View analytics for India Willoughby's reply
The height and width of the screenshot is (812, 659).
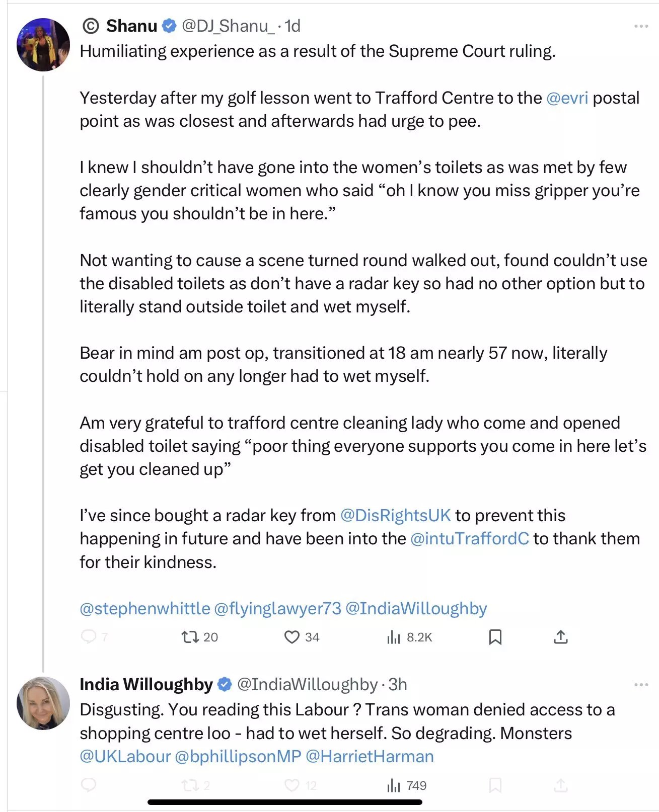tap(394, 785)
